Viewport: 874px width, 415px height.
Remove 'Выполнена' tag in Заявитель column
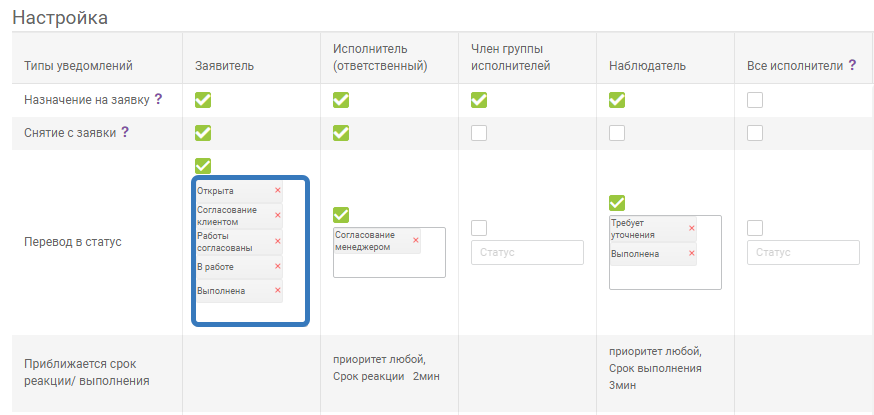pyautogui.click(x=278, y=291)
